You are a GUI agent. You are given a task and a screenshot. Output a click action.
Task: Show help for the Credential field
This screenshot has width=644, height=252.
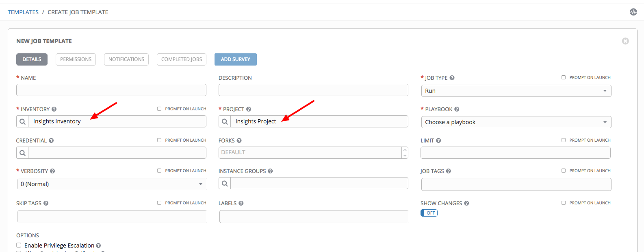click(x=51, y=140)
